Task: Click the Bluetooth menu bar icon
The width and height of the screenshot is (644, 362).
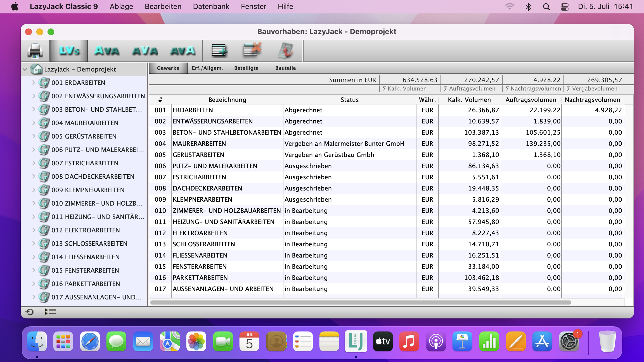Action: pyautogui.click(x=528, y=7)
